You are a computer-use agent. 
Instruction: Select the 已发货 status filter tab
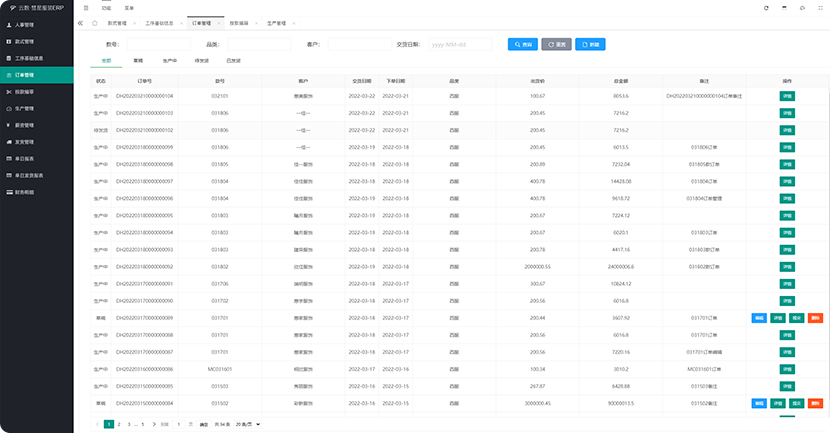[233, 61]
